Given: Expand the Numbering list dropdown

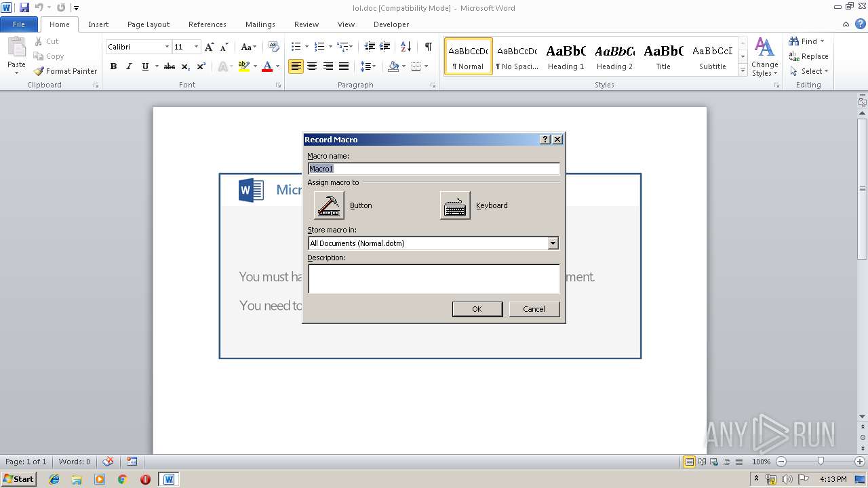Looking at the screenshot, I should coord(330,47).
